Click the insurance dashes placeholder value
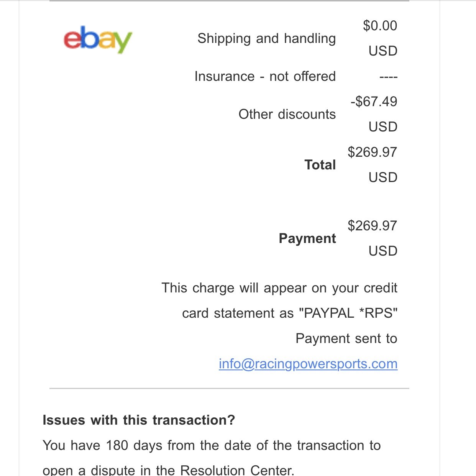The height and width of the screenshot is (476, 476). pos(388,77)
